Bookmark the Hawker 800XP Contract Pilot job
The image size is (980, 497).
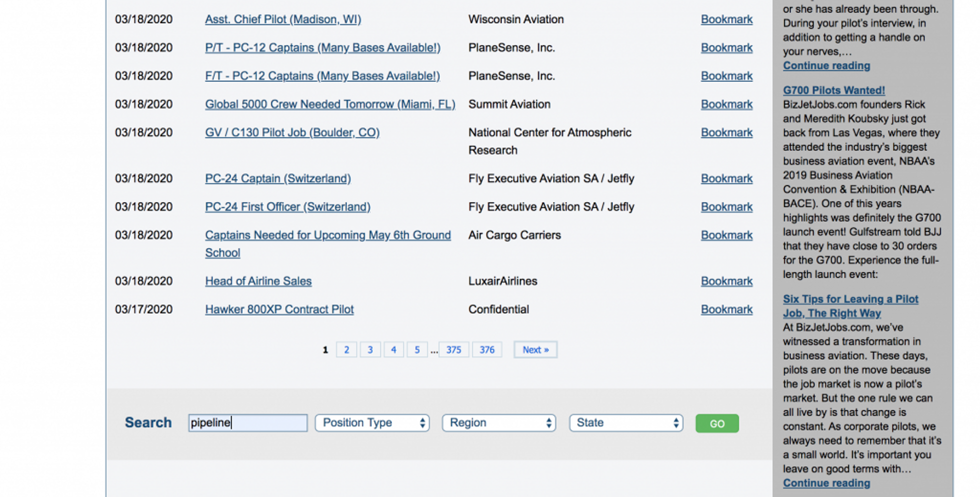click(726, 309)
